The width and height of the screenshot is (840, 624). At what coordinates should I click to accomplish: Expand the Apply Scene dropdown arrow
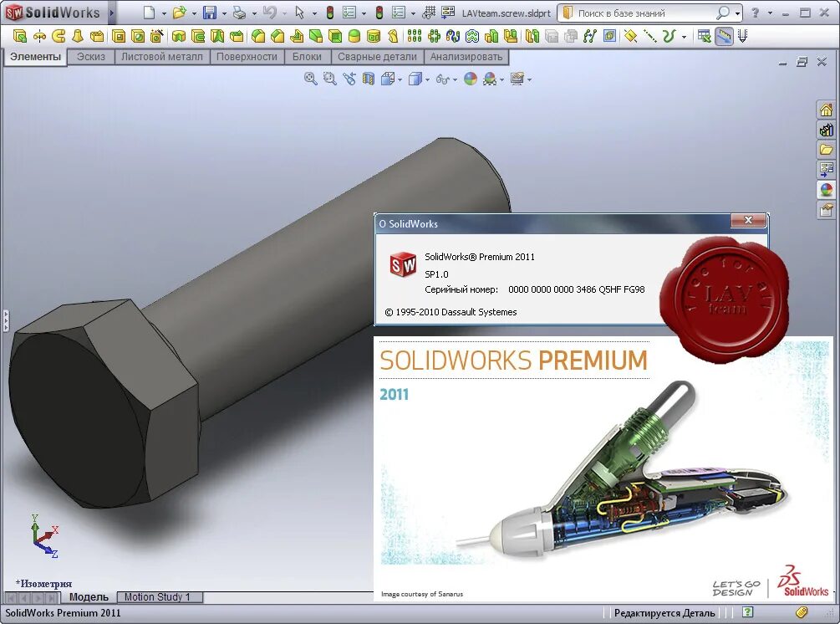(x=501, y=79)
